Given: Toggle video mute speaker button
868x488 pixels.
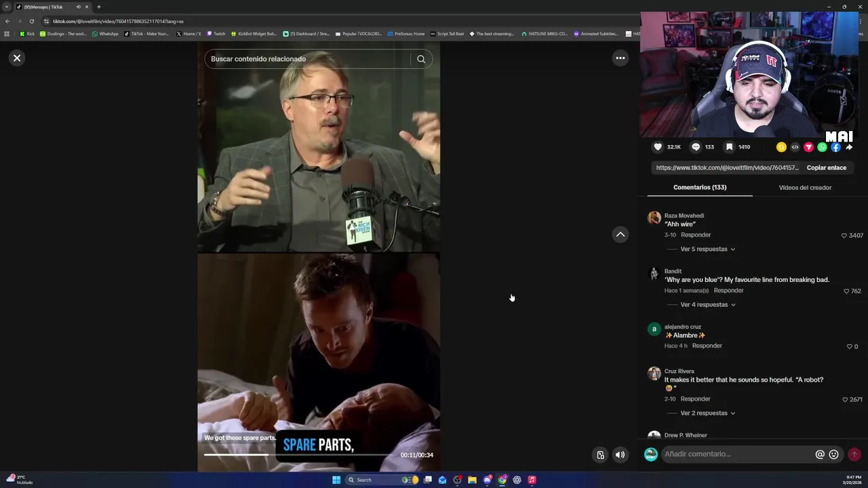Looking at the screenshot, I should [x=620, y=455].
